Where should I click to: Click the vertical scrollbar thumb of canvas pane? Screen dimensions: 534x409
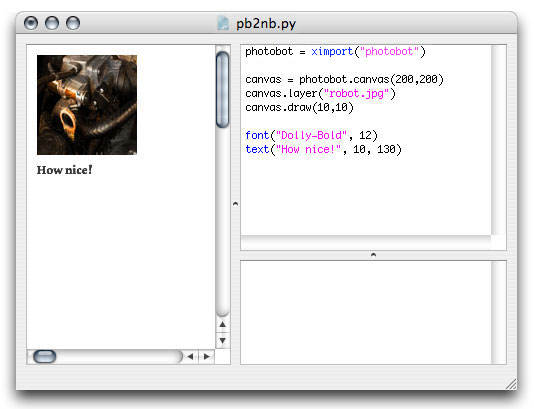coord(222,90)
